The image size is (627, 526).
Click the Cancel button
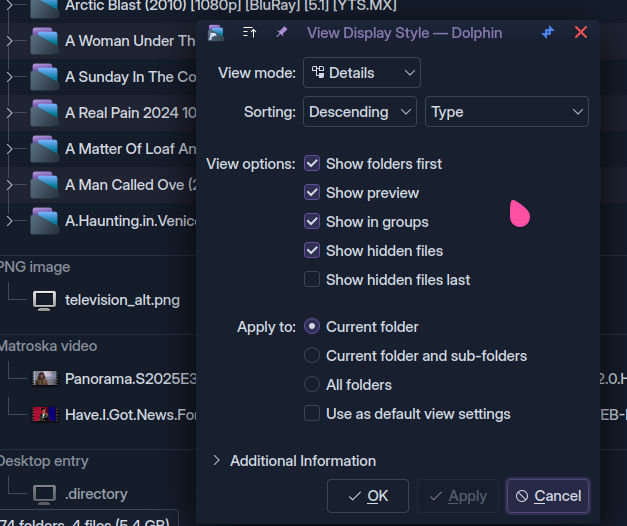[x=547, y=496]
